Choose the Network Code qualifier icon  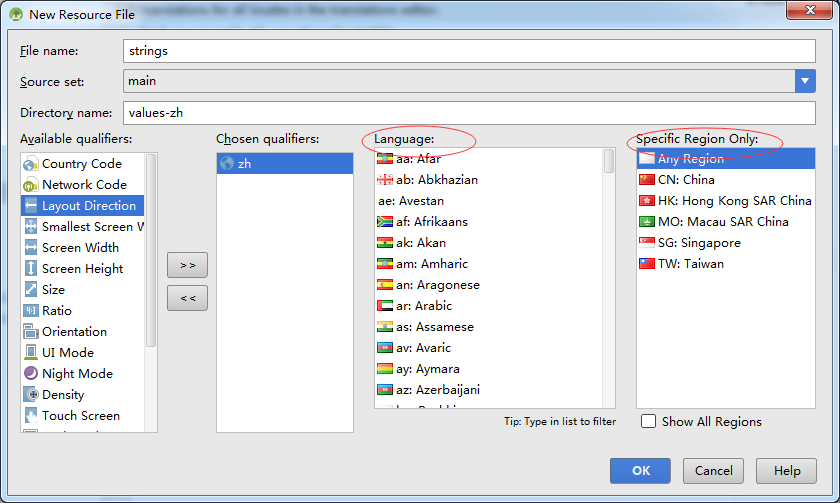[30, 185]
